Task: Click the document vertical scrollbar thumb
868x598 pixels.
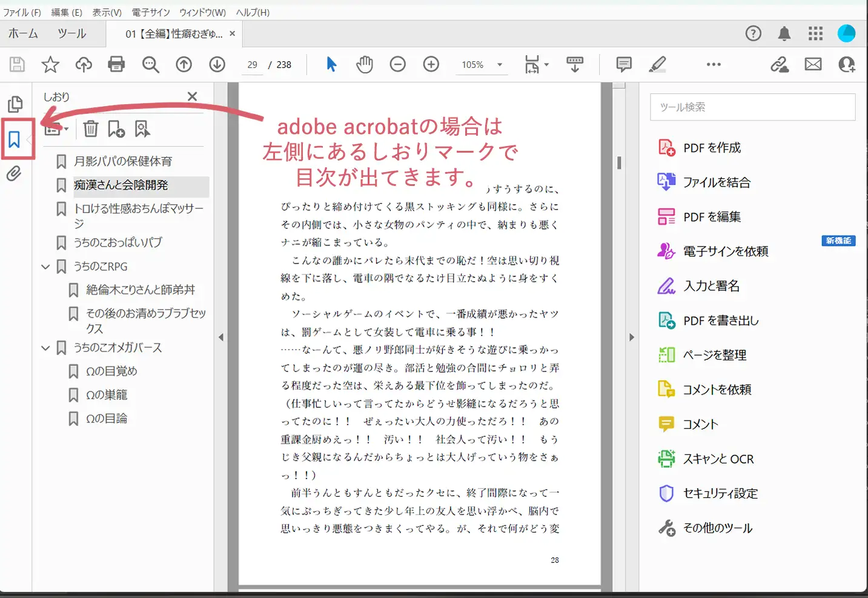Action: tap(619, 163)
